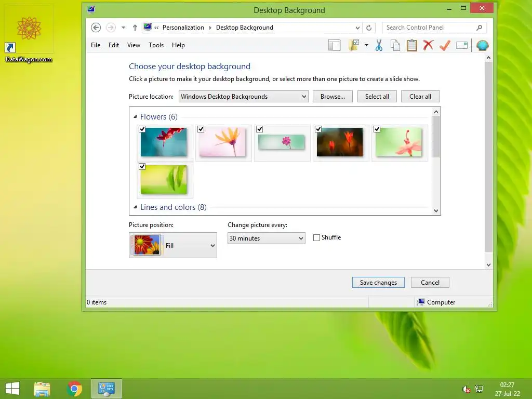The height and width of the screenshot is (399, 532).
Task: Go up one level with Up arrow
Action: [x=135, y=28]
